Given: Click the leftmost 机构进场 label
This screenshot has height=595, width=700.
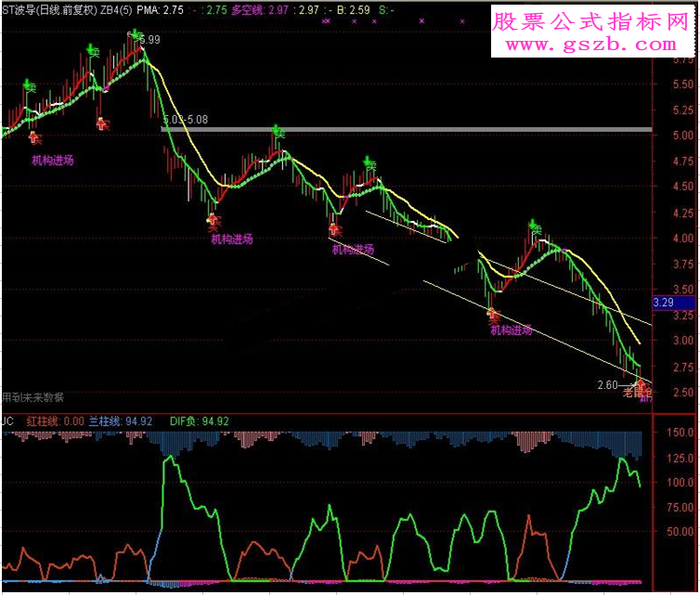Looking at the screenshot, I should coord(53,161).
